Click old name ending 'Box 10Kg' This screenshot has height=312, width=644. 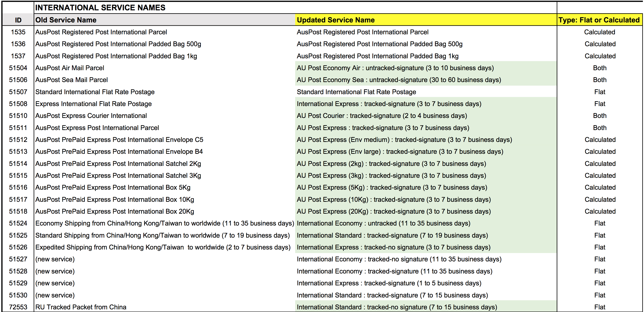point(115,199)
